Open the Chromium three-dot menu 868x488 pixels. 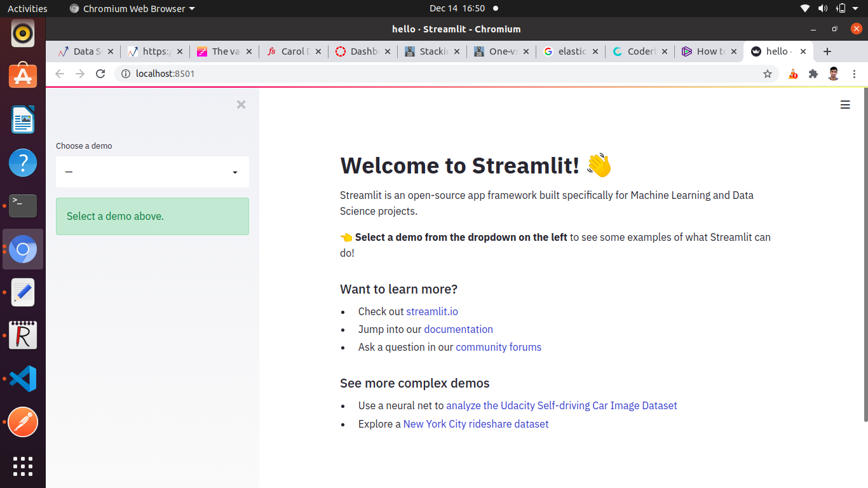tap(855, 74)
